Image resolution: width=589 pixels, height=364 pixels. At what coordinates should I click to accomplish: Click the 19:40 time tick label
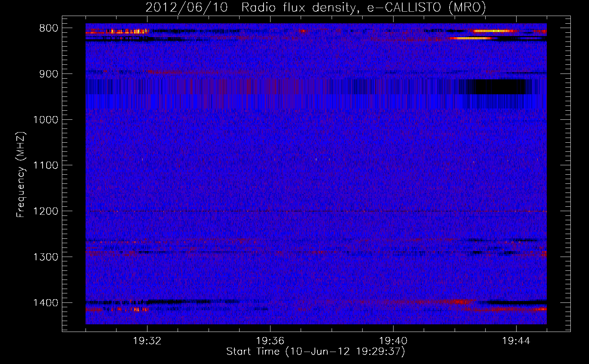click(393, 341)
